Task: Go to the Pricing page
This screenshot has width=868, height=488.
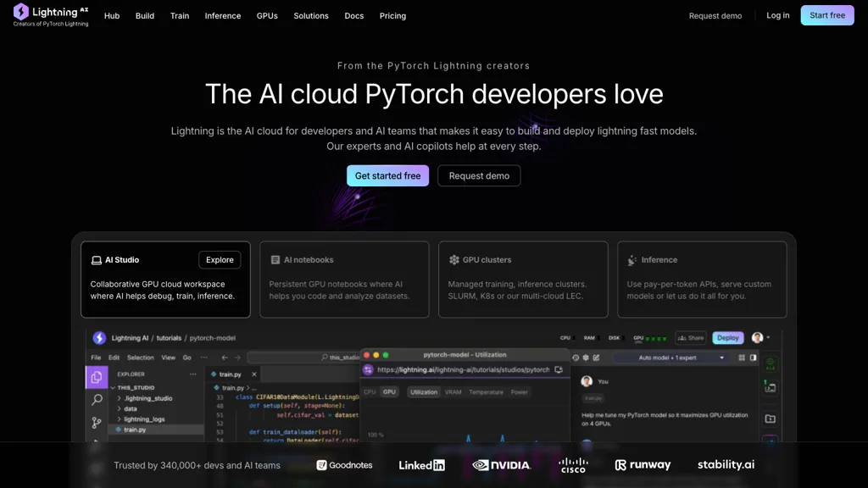Action: pyautogui.click(x=393, y=16)
